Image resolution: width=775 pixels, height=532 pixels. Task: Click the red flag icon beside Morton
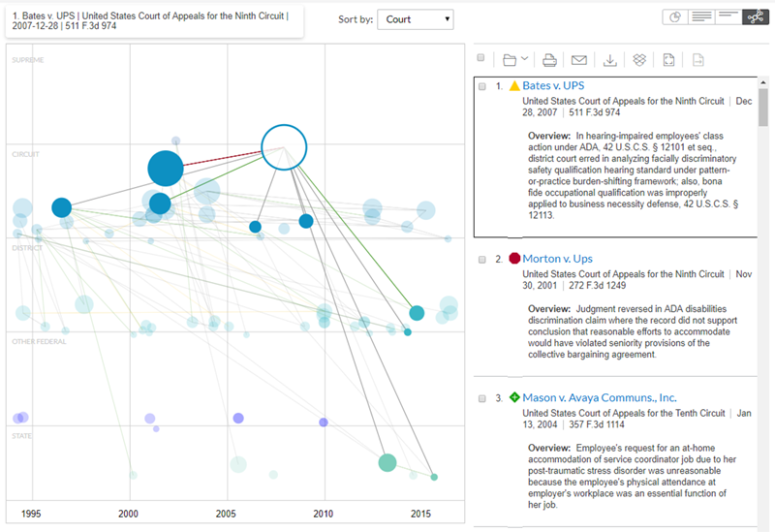coord(514,259)
